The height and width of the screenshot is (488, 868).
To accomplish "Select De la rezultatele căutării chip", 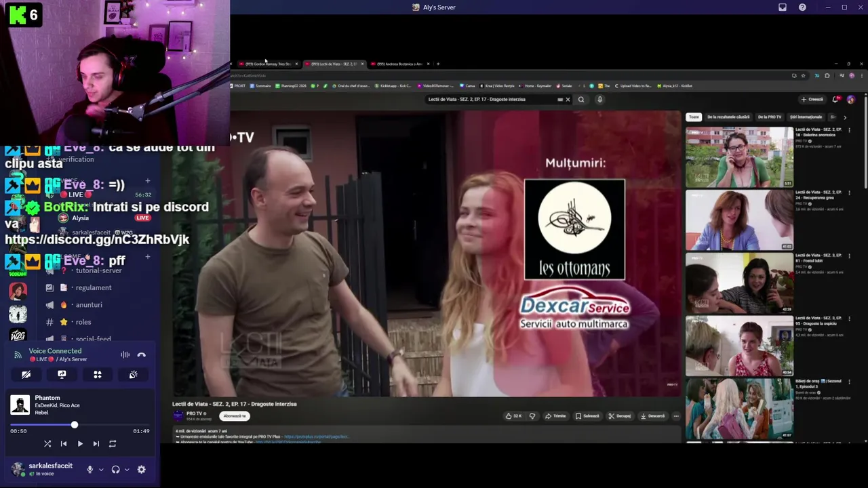I will [x=728, y=117].
